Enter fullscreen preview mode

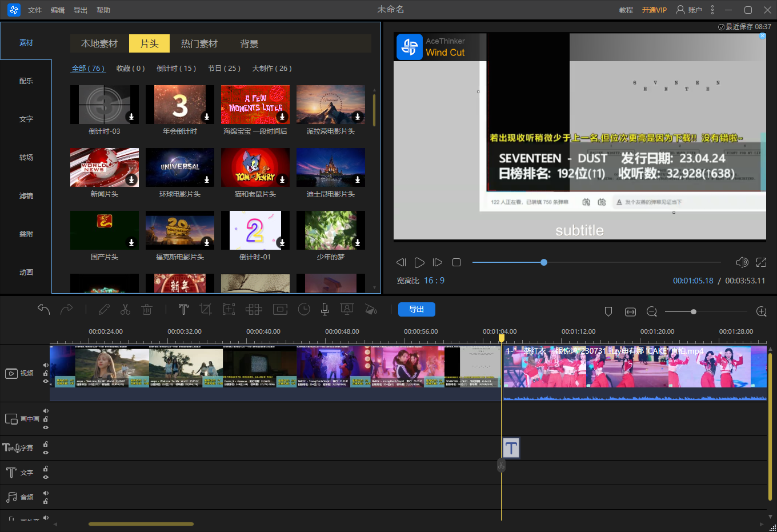click(x=761, y=262)
